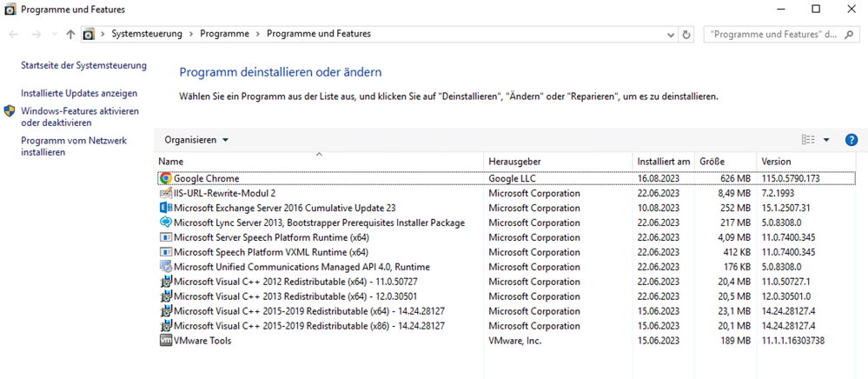Image resolution: width=868 pixels, height=379 pixels.
Task: Open Installierte Updates anzeigen link
Action: (79, 93)
